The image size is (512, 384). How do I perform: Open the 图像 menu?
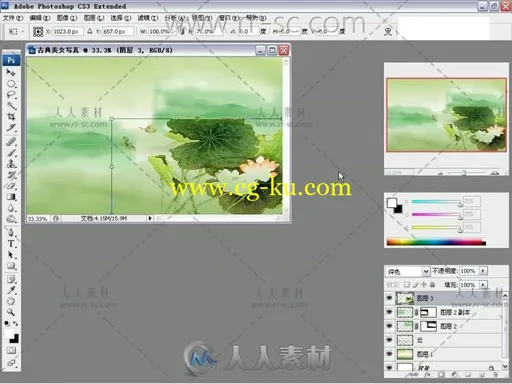pos(67,18)
